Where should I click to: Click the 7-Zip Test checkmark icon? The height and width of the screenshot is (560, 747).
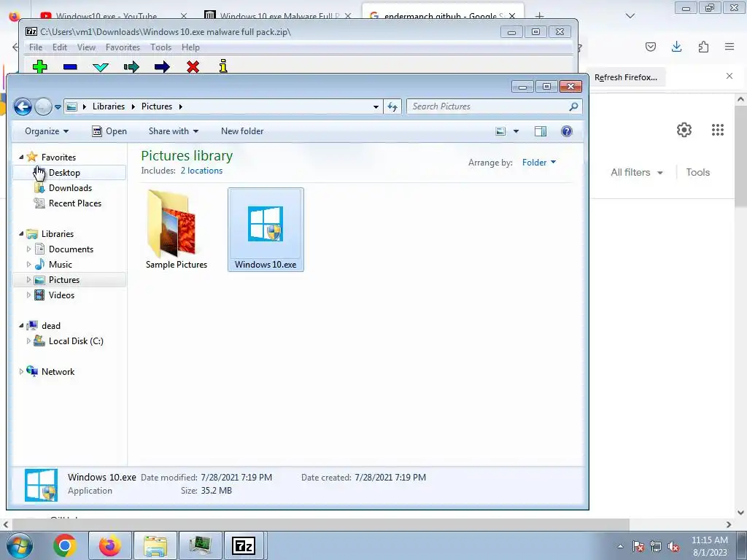(x=101, y=67)
